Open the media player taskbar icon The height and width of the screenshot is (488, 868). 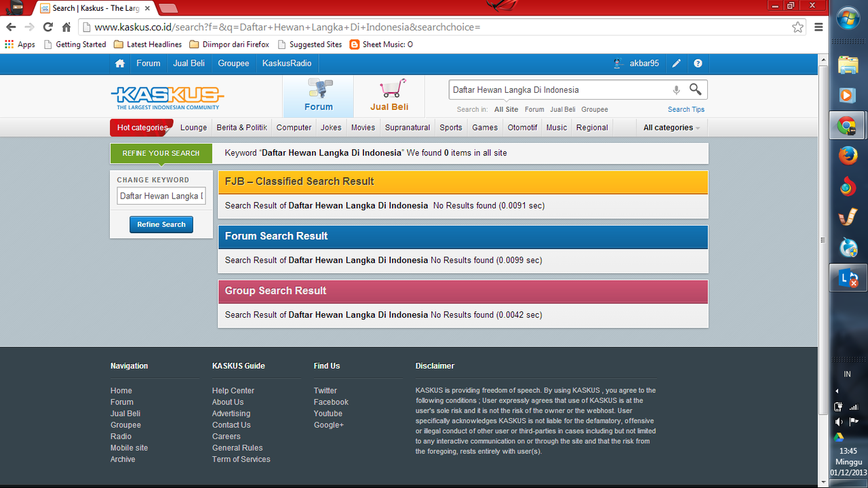click(x=848, y=95)
